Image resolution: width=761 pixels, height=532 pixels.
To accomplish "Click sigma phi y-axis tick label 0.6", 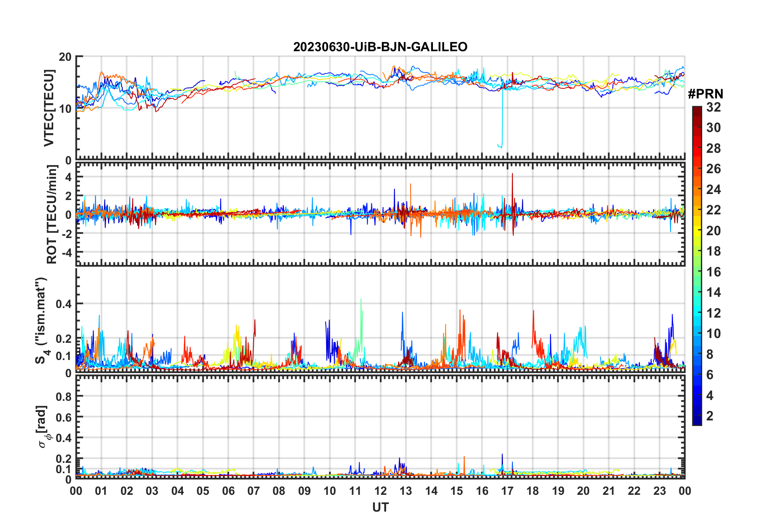I will (64, 418).
